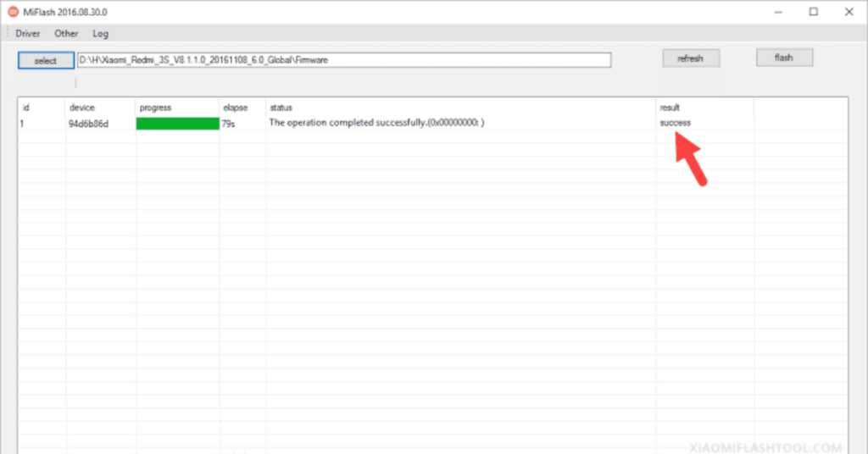
Task: Click the refresh button
Action: click(x=691, y=58)
